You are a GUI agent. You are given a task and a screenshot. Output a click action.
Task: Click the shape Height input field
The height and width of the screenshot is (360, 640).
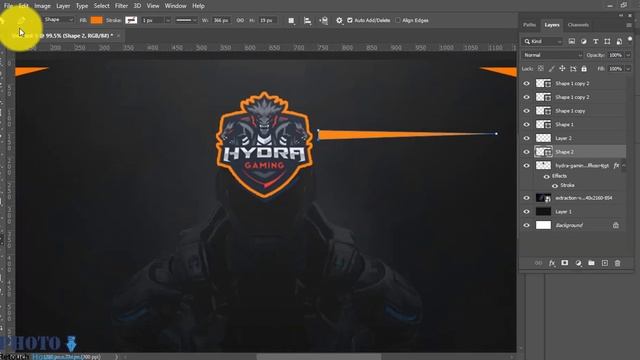(267, 20)
